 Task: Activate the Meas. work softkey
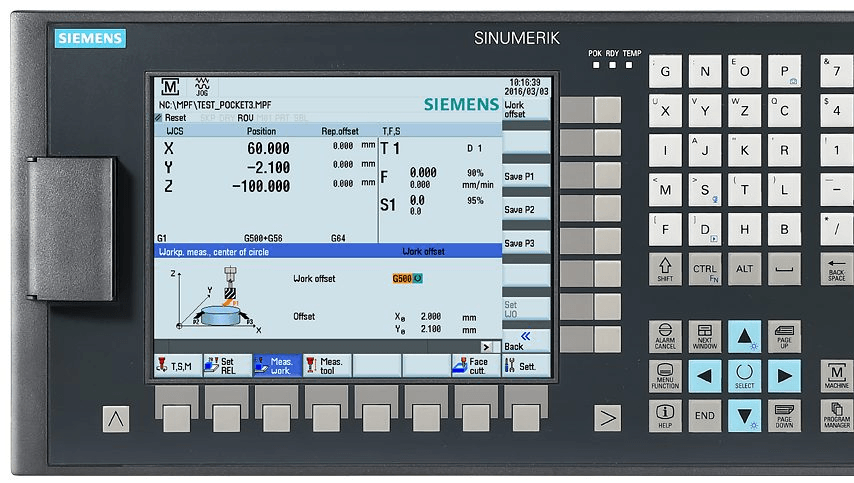pos(277,365)
